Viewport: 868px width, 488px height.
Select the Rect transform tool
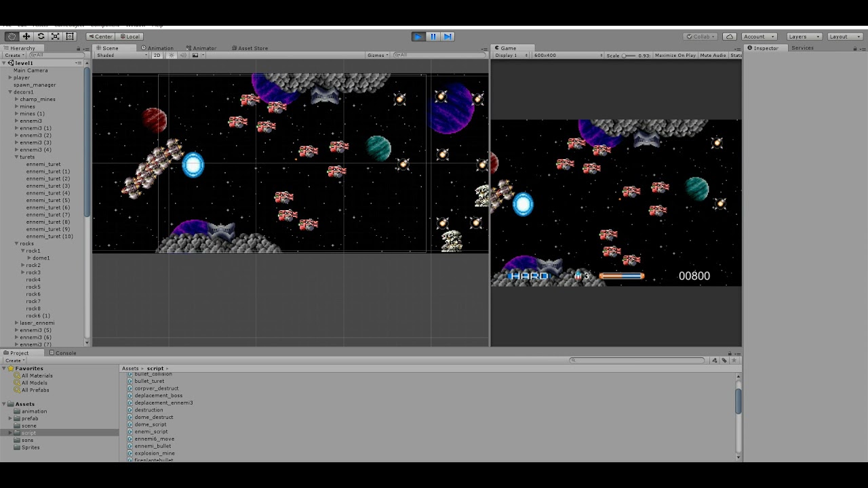tap(69, 37)
